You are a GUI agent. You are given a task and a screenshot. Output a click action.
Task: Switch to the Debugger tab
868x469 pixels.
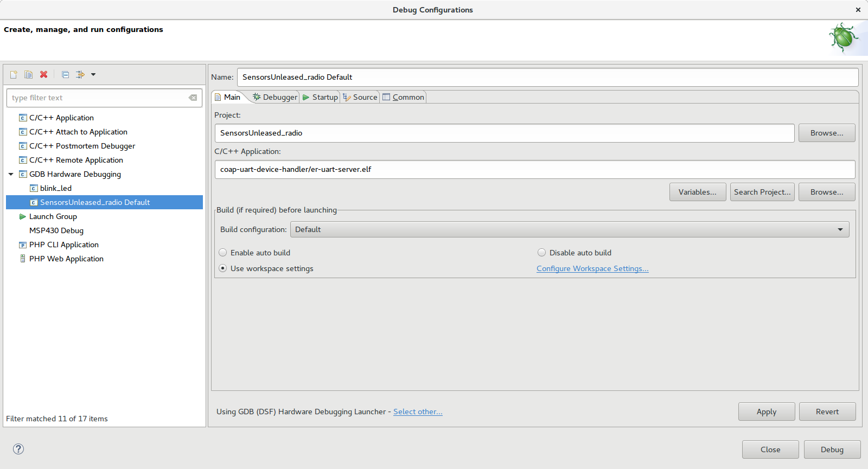pos(275,97)
